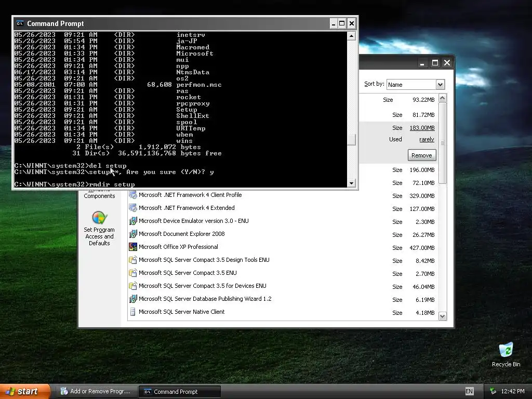Click the scroll up arrow in Command Prompt
This screenshot has width=532, height=399.
point(352,36)
